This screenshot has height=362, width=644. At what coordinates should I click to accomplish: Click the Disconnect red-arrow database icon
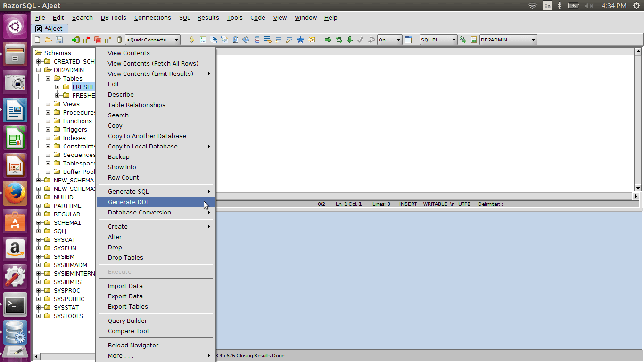86,40
